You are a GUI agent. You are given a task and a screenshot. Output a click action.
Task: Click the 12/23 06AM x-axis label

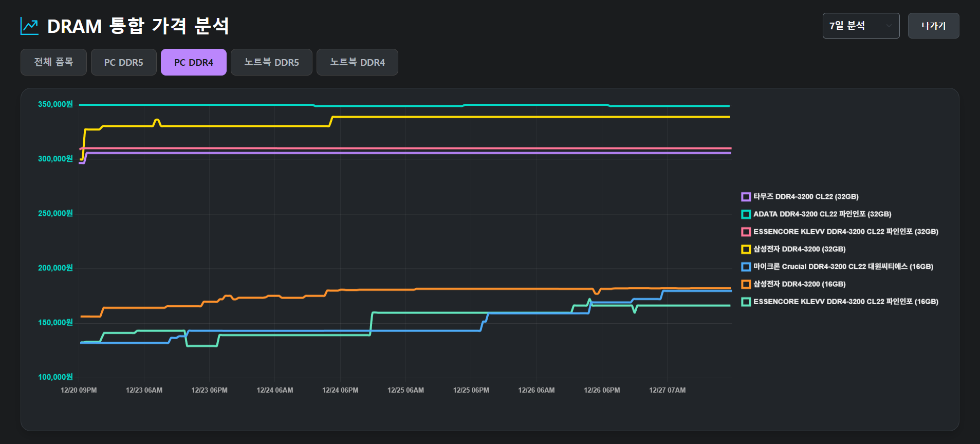tap(144, 390)
